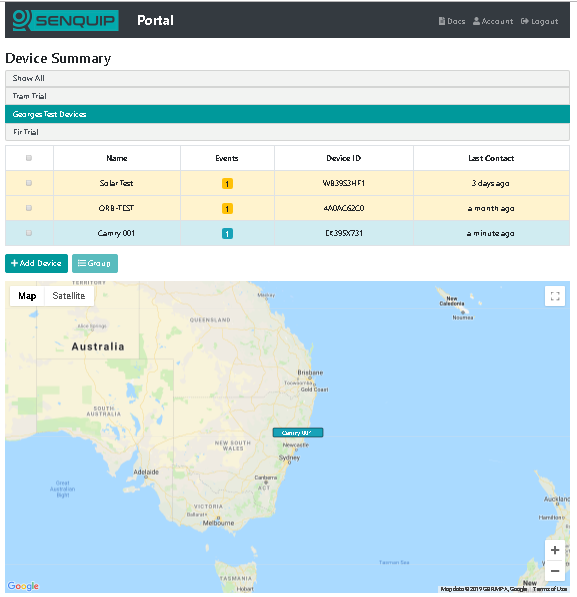
Task: Click the Events column header
Action: click(x=227, y=158)
